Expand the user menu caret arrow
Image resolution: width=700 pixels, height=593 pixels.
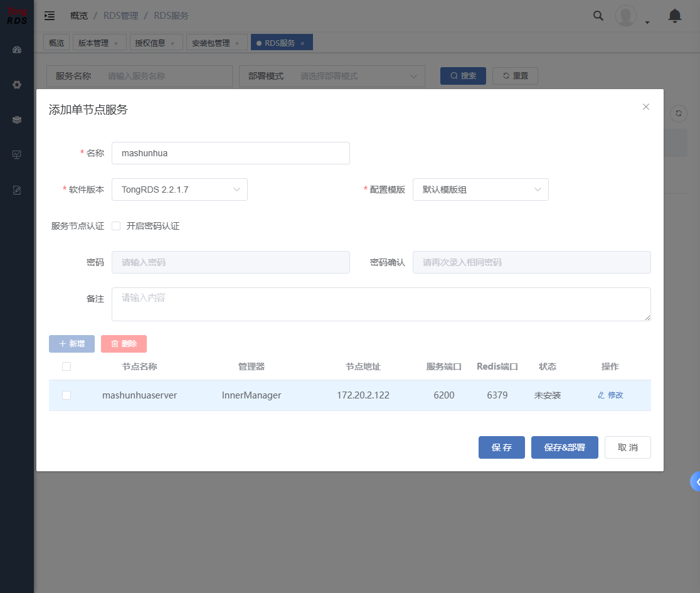[647, 23]
